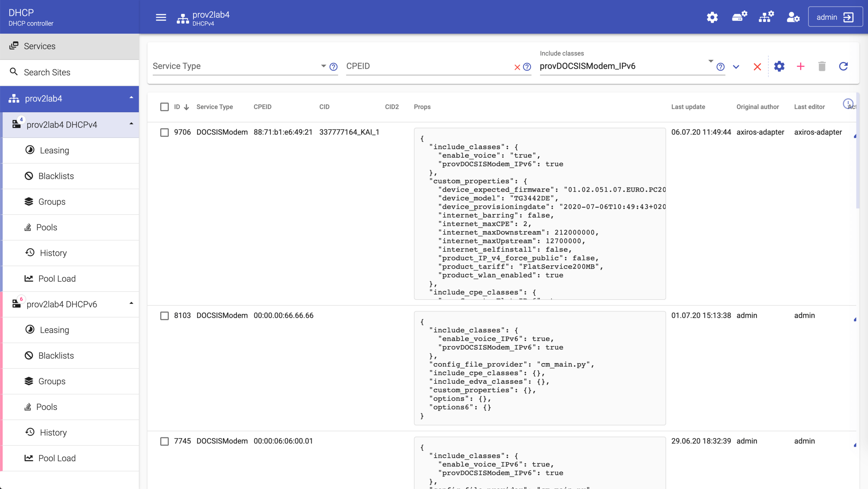The height and width of the screenshot is (489, 868).
Task: Open the device settings icon in top toolbar
Action: tap(740, 16)
